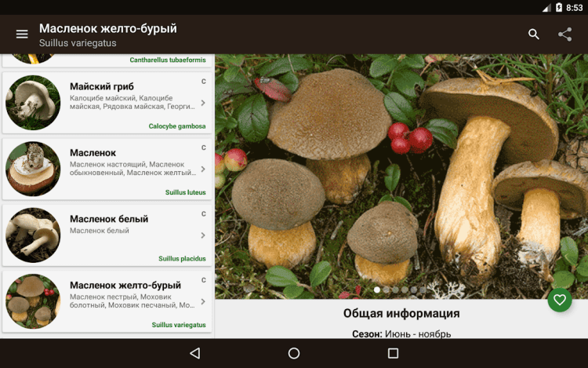Select the Масленок желто-бурый list title
The height and width of the screenshot is (368, 588).
pos(125,285)
